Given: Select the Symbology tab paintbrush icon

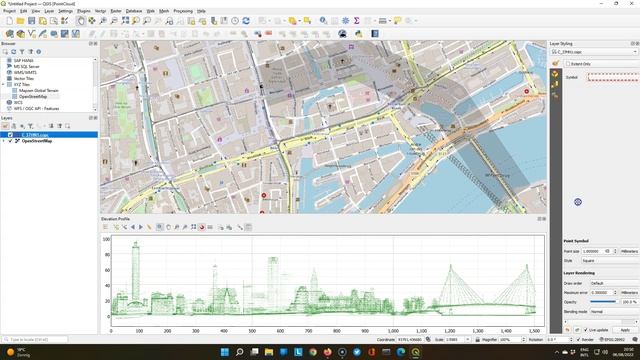Looking at the screenshot, I should click(x=556, y=63).
